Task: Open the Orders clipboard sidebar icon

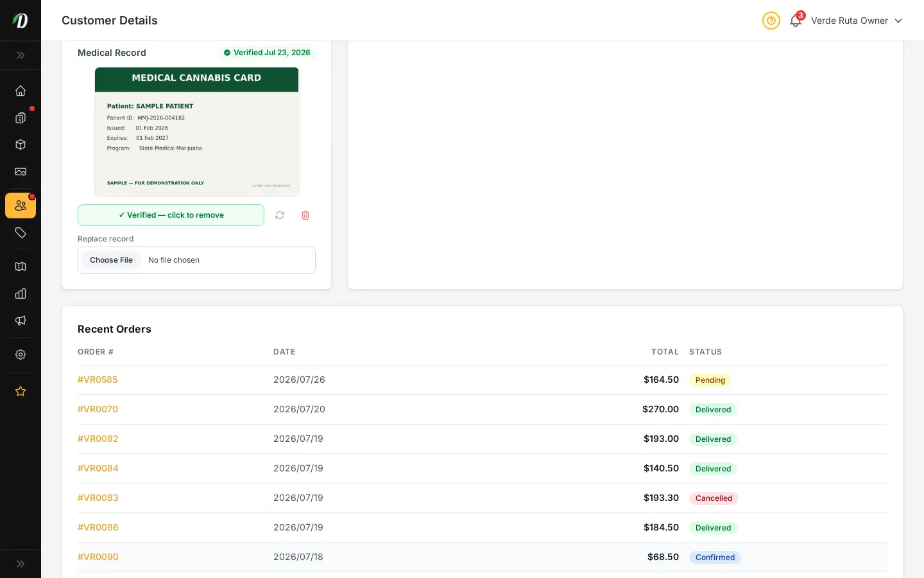Action: [x=21, y=118]
